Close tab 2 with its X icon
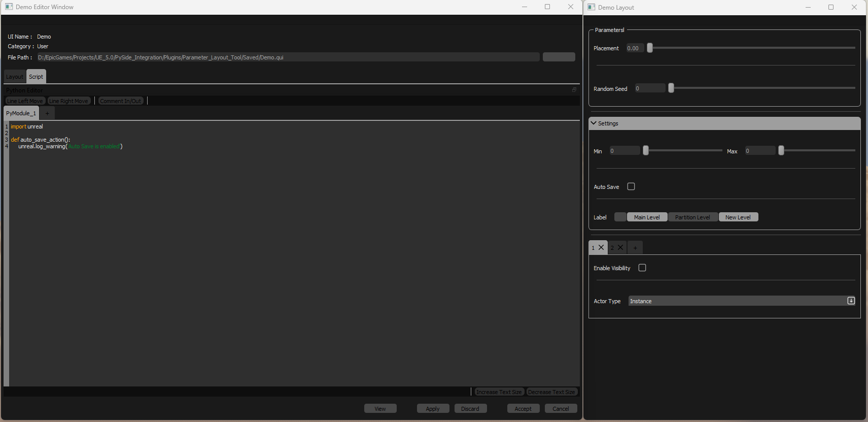The image size is (868, 422). [620, 247]
